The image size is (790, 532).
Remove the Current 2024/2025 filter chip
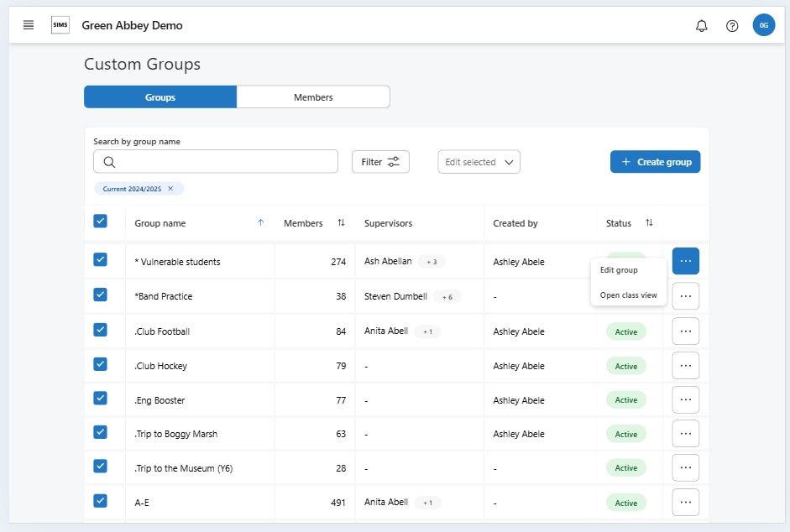pos(170,189)
